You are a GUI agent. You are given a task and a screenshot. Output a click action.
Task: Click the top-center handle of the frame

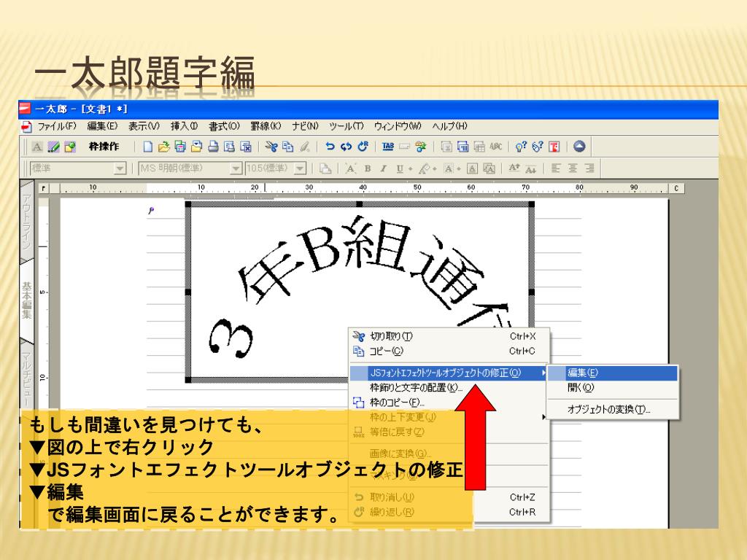coord(360,204)
